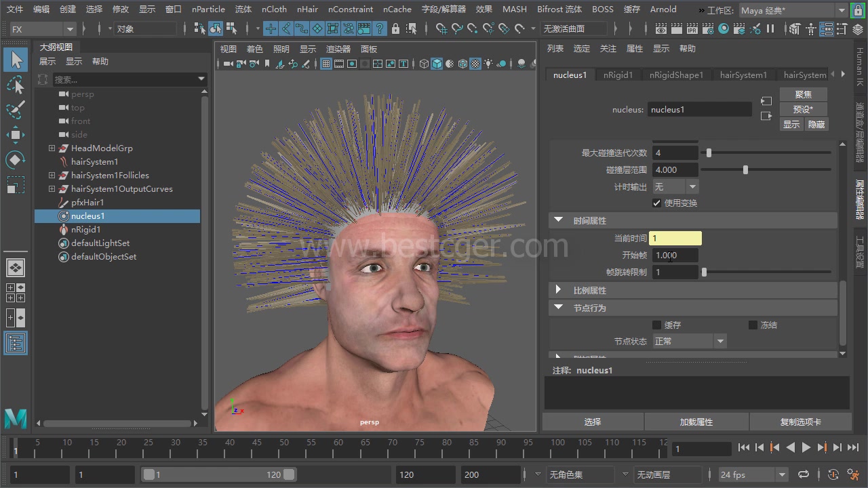Expand the HeadModelGrp tree node

tap(52, 148)
